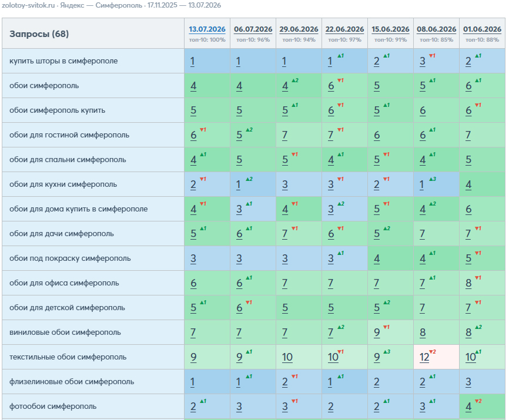Open the 08.06.2026 date column link

436,29
